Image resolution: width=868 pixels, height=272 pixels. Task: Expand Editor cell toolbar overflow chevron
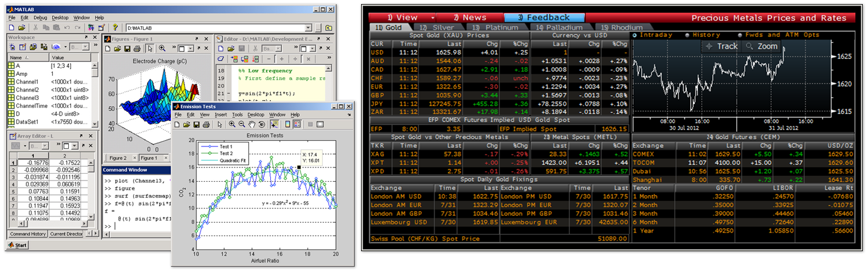pyautogui.click(x=329, y=57)
